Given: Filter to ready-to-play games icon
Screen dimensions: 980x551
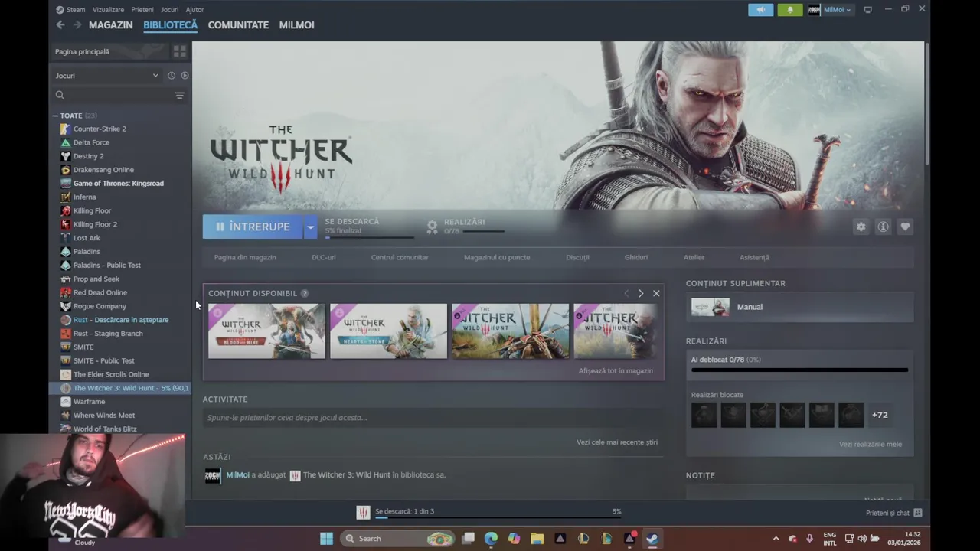Looking at the screenshot, I should point(185,76).
